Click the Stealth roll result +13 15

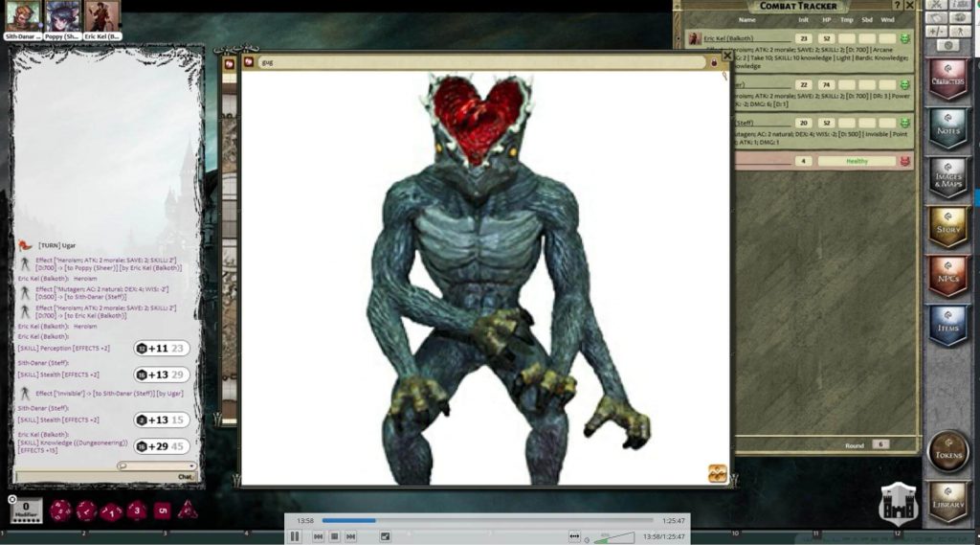162,420
